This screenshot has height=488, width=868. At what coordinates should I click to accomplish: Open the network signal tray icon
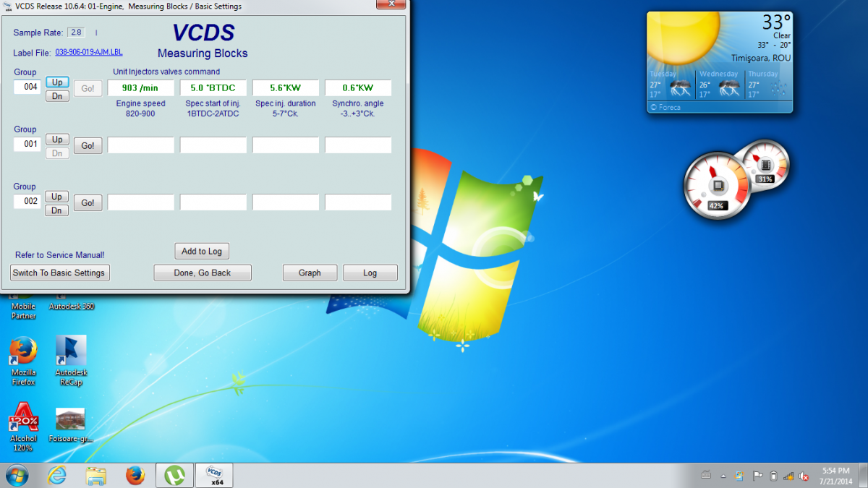(x=788, y=476)
